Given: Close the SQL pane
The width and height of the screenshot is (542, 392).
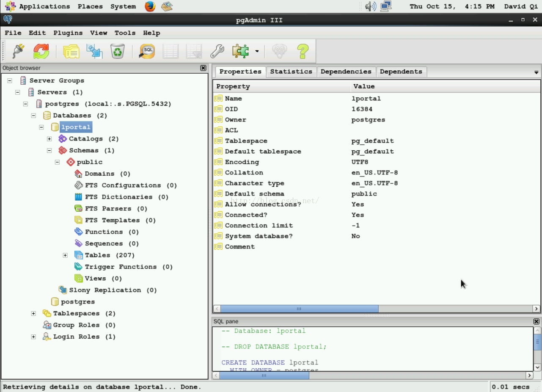Looking at the screenshot, I should pyautogui.click(x=536, y=321).
